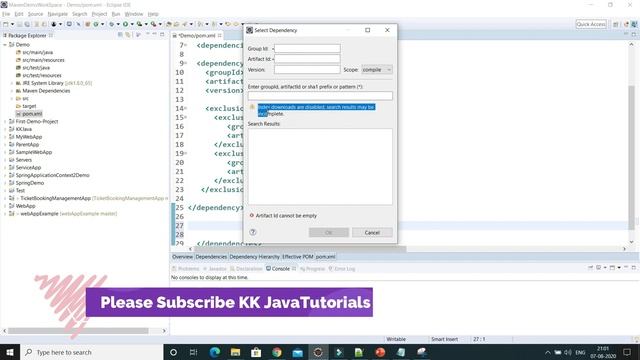Open Google Chrome from the taskbar

pyautogui.click(x=277, y=352)
